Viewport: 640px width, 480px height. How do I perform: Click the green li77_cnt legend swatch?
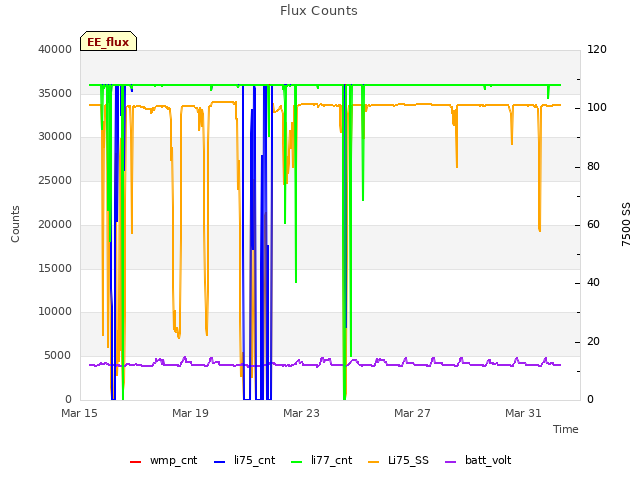point(297,462)
